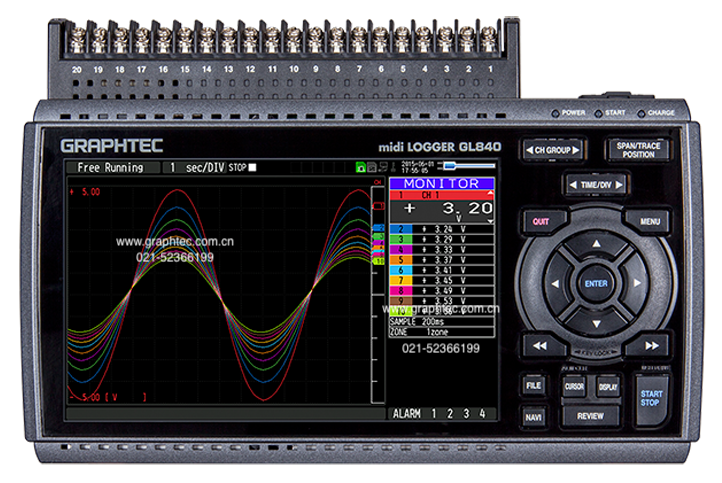
Task: Select the + 3.33 V value
Action: tap(444, 250)
